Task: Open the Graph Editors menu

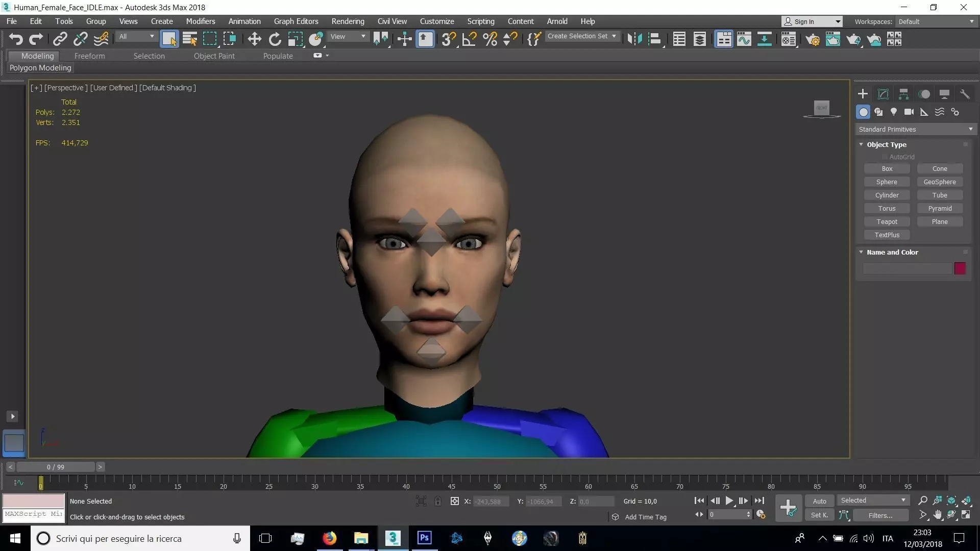Action: [x=296, y=21]
